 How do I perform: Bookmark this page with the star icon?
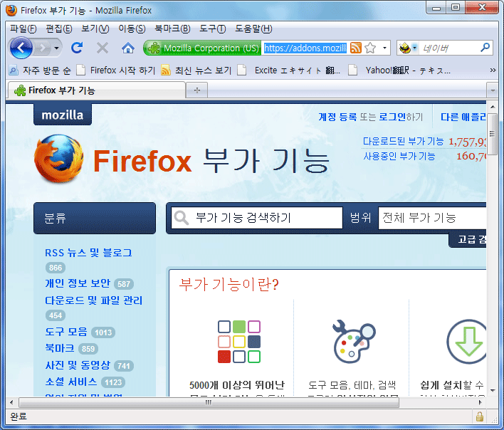(x=370, y=48)
